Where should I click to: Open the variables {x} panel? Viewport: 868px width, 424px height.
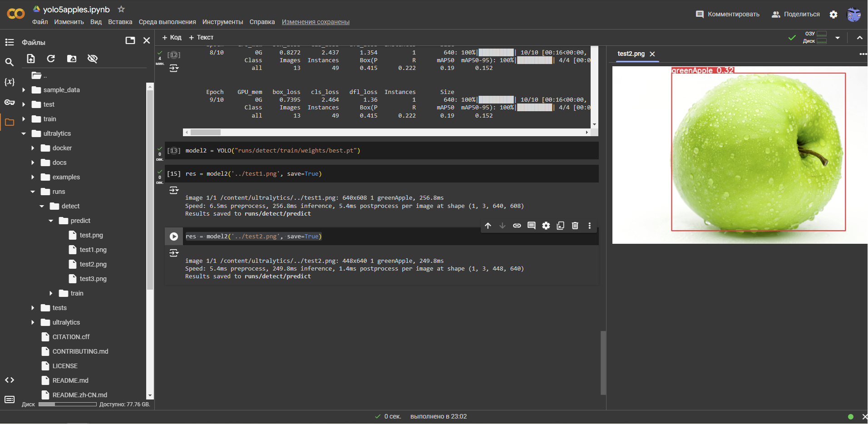(x=10, y=82)
